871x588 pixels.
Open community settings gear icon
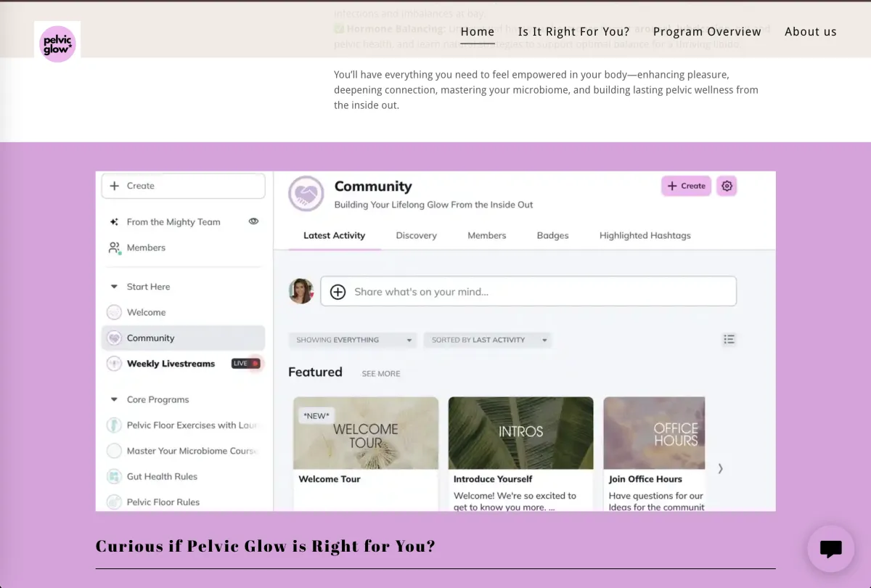[x=727, y=186]
